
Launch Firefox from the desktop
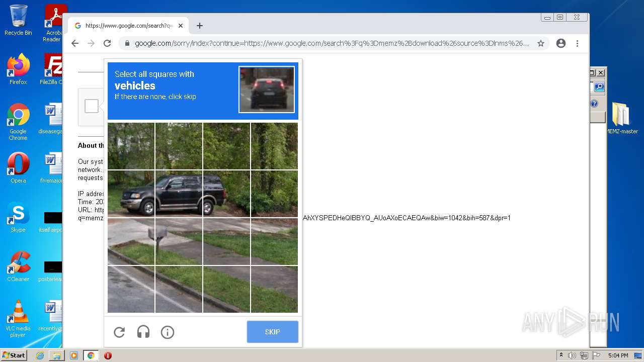pyautogui.click(x=18, y=69)
